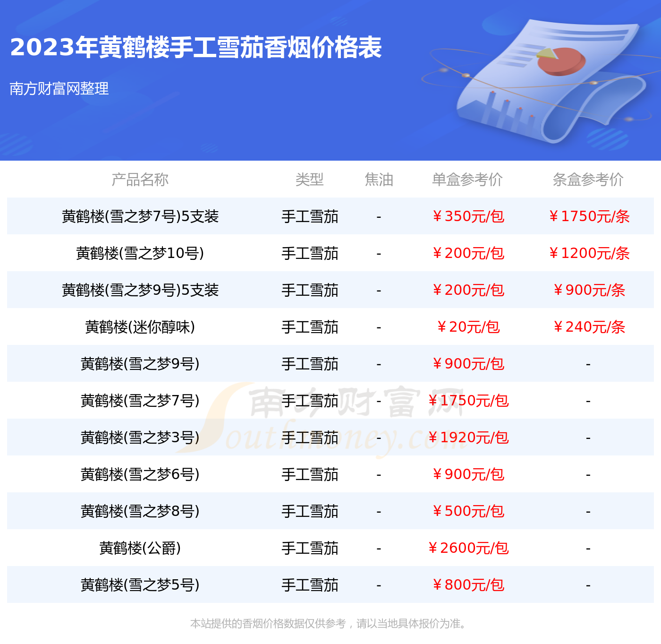
Task: Click the ¥1920元/包 price cell
Action: [468, 438]
